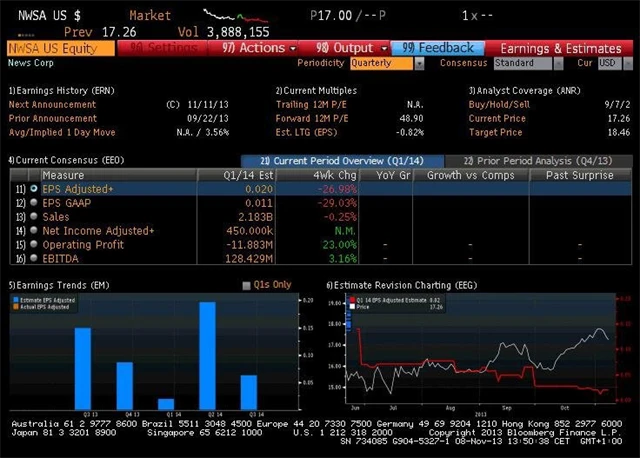Select the Net Income Adjusted+ radio button
The image size is (640, 458).
click(x=34, y=230)
